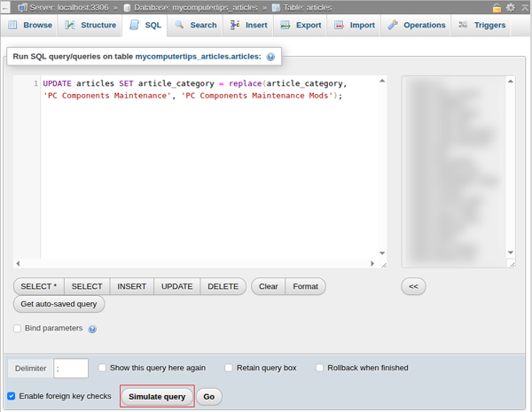
Task: Open SQL query help icon
Action: (270, 57)
